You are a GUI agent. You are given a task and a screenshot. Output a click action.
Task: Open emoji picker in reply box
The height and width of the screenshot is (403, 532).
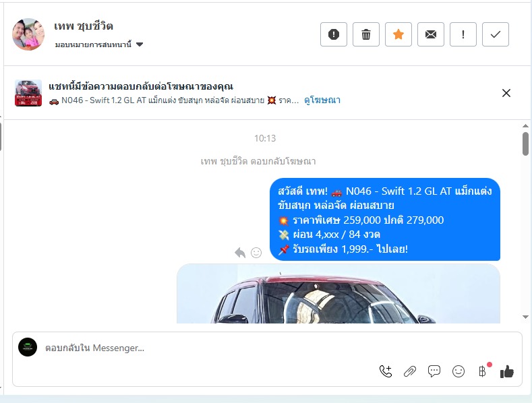point(459,371)
